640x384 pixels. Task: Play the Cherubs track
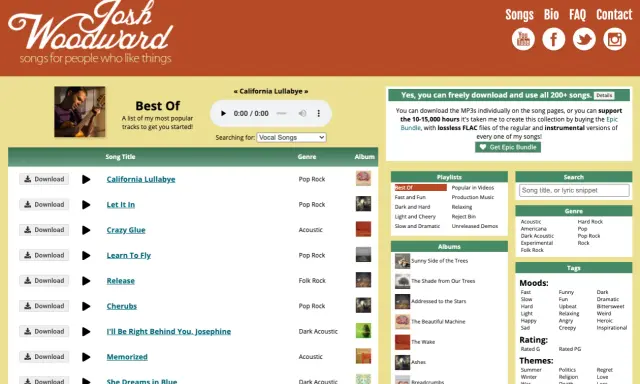pyautogui.click(x=86, y=306)
